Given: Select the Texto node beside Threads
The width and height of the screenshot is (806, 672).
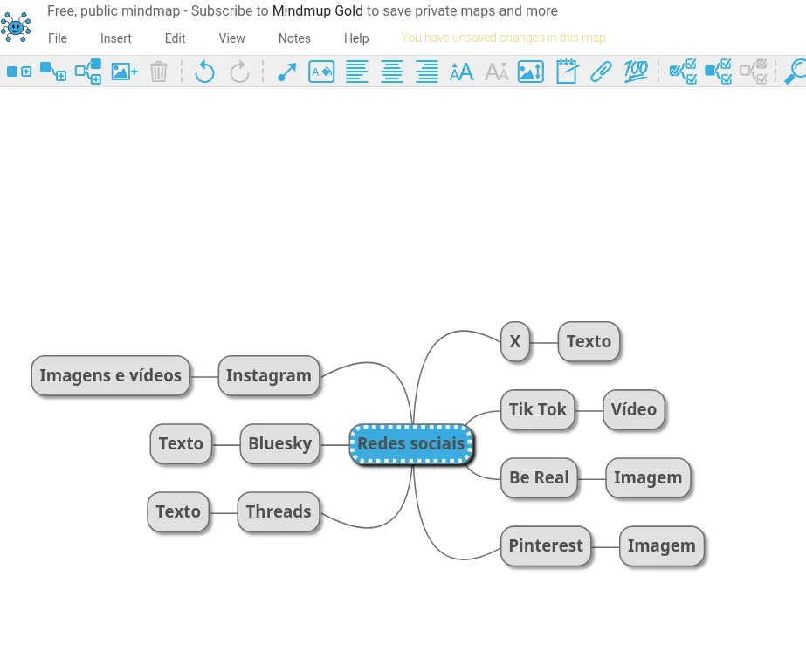Looking at the screenshot, I should coord(178,511).
